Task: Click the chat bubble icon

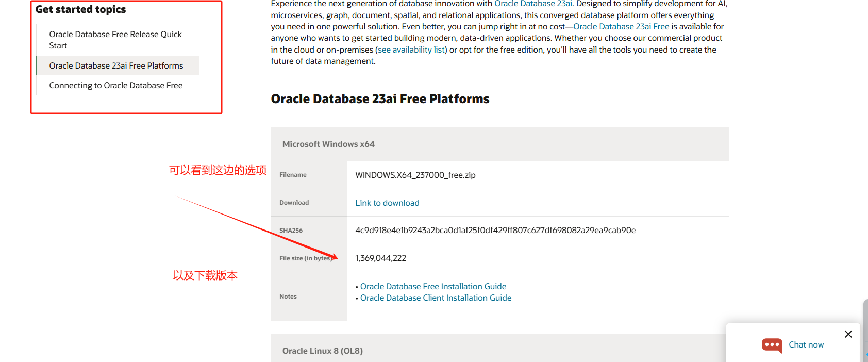Action: pyautogui.click(x=772, y=345)
